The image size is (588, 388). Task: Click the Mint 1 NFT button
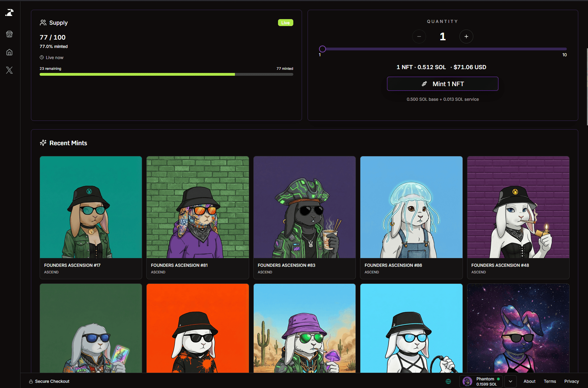pyautogui.click(x=443, y=84)
